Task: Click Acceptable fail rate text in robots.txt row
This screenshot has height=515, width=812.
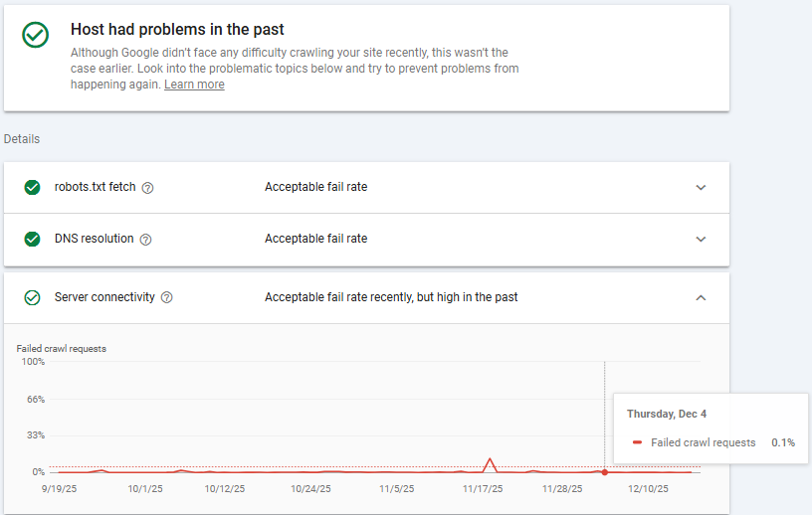Action: pyautogui.click(x=315, y=187)
